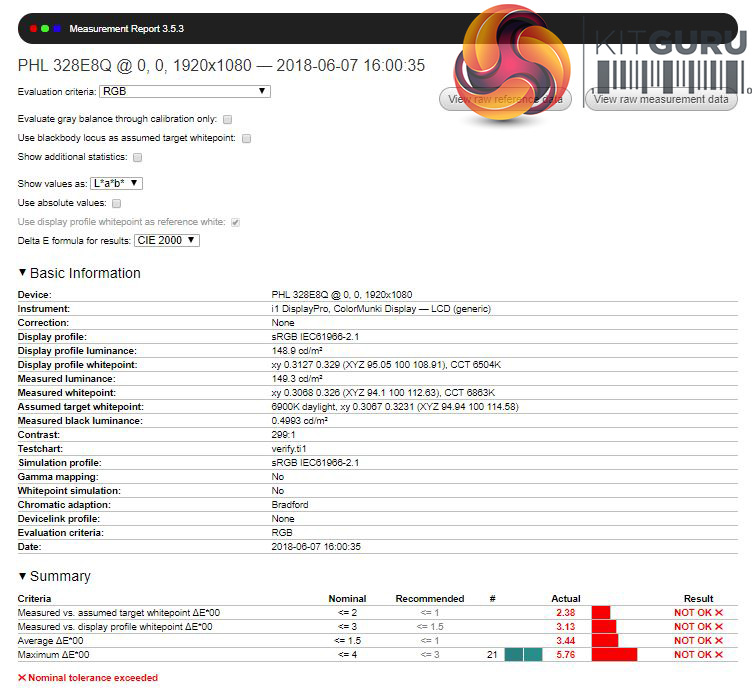This screenshot has width=755, height=698.
Task: Click red bar beside 5.76 actual value
Action: click(614, 655)
